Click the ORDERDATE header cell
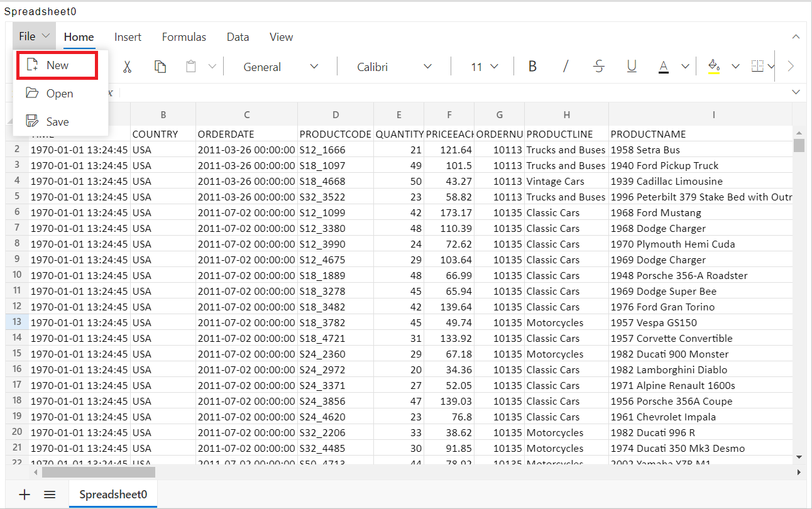The image size is (812, 509). point(247,134)
